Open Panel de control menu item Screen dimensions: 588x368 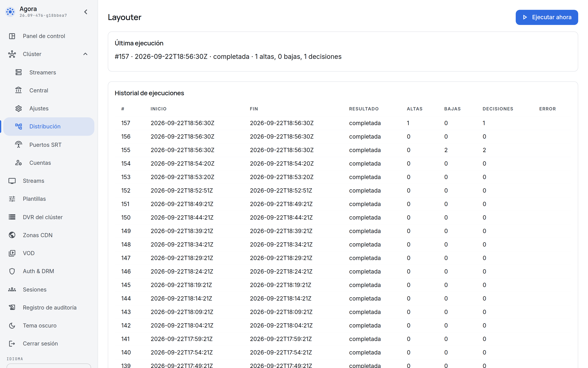coord(49,36)
